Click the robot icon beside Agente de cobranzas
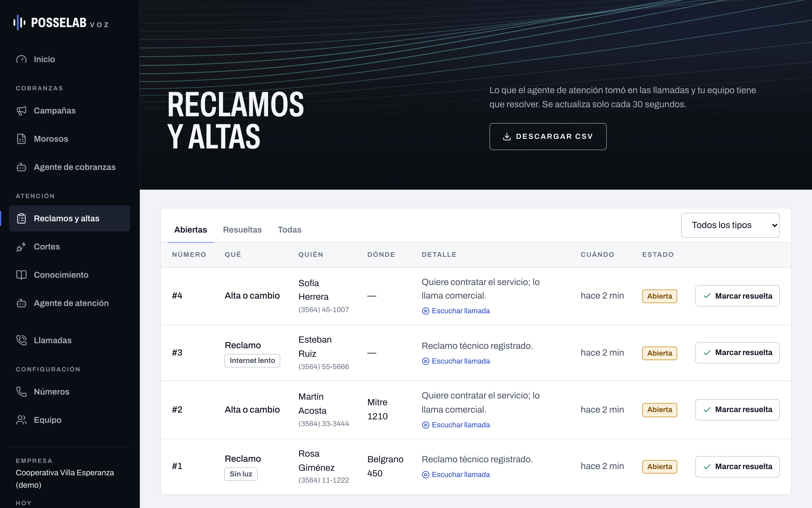This screenshot has height=508, width=812. 21,167
